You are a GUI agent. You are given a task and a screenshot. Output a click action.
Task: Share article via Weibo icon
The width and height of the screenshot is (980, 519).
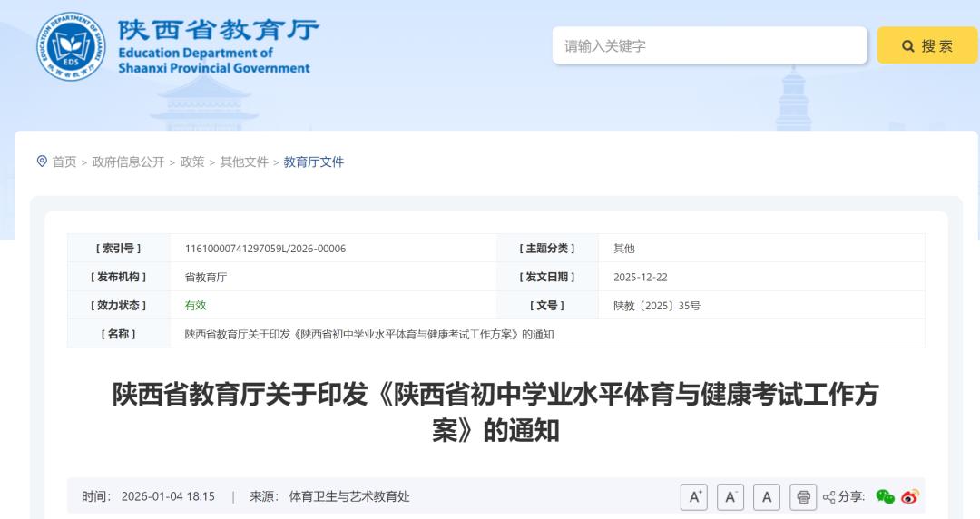(910, 496)
